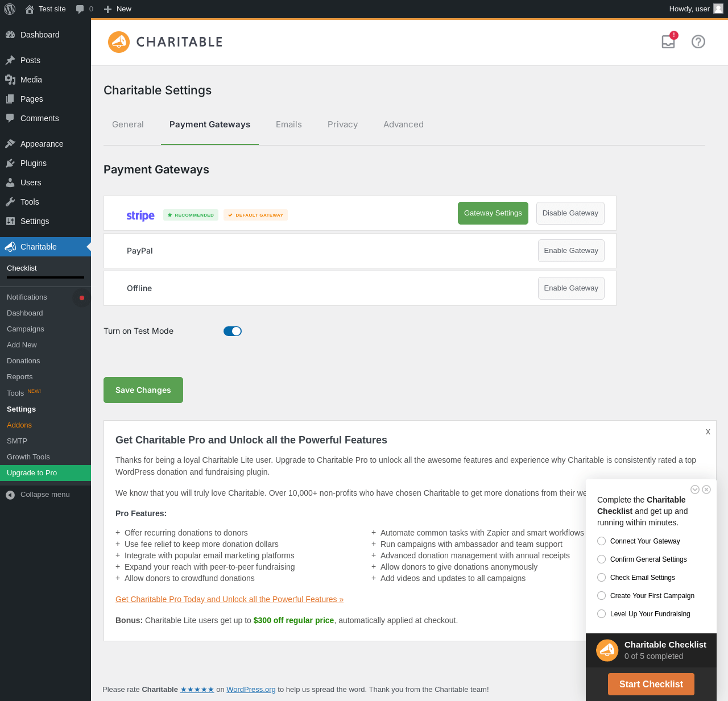Open Growth Tools submenu item

click(45, 457)
